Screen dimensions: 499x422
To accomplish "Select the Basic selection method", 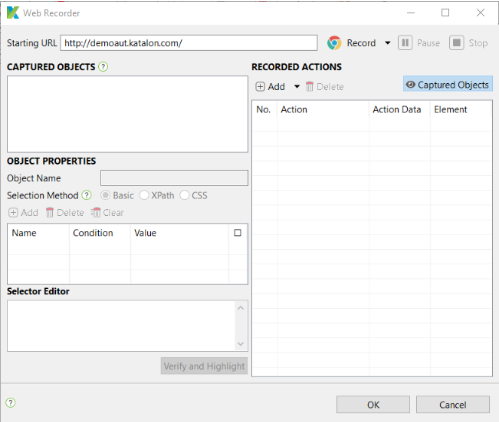I will 117,195.
